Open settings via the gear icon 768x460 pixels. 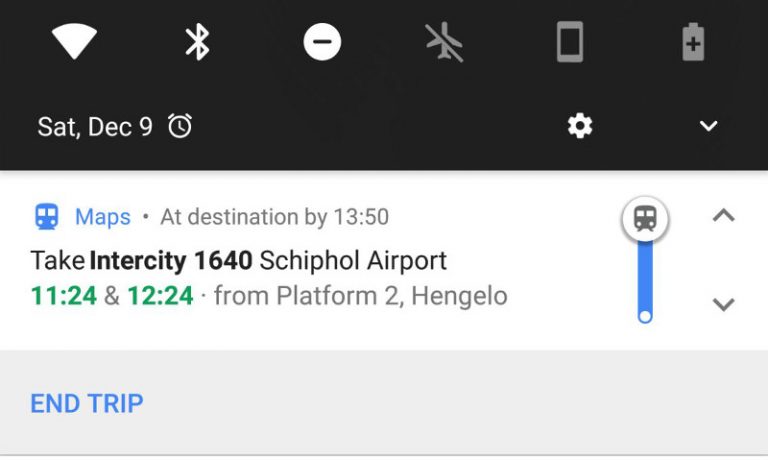click(x=580, y=126)
